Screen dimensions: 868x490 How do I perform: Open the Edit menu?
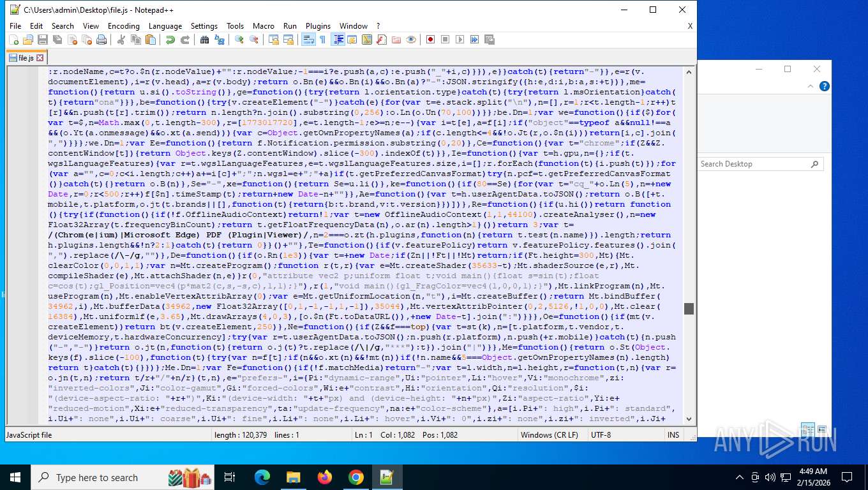36,26
